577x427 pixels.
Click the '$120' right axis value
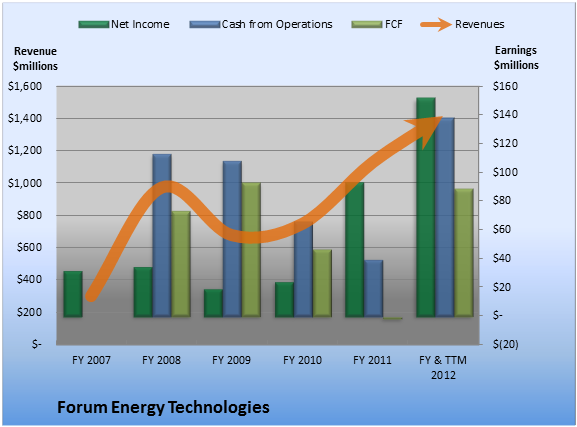(x=505, y=143)
